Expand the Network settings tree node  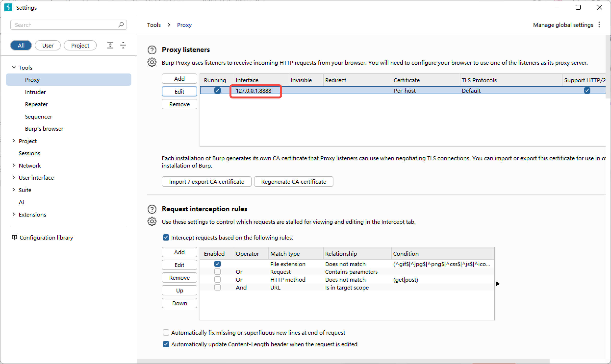tap(14, 165)
